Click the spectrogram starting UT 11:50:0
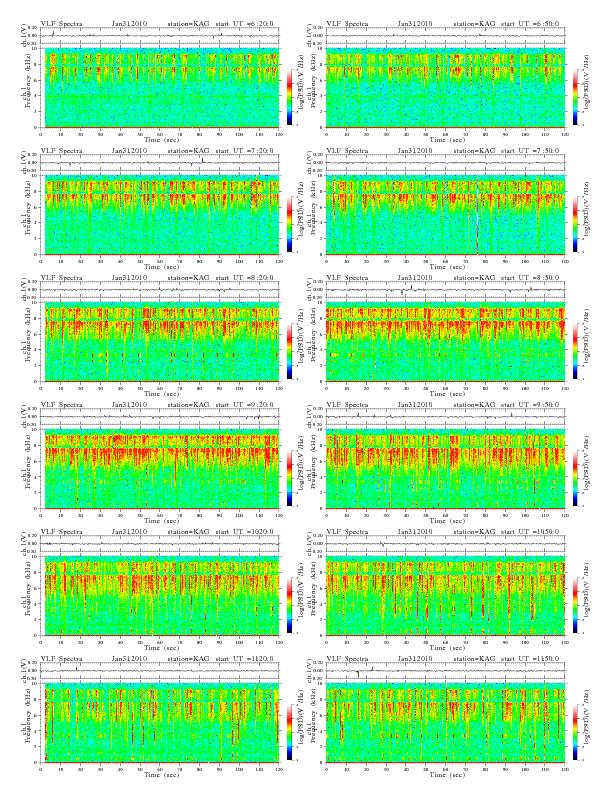The width and height of the screenshot is (612, 792). point(445,723)
